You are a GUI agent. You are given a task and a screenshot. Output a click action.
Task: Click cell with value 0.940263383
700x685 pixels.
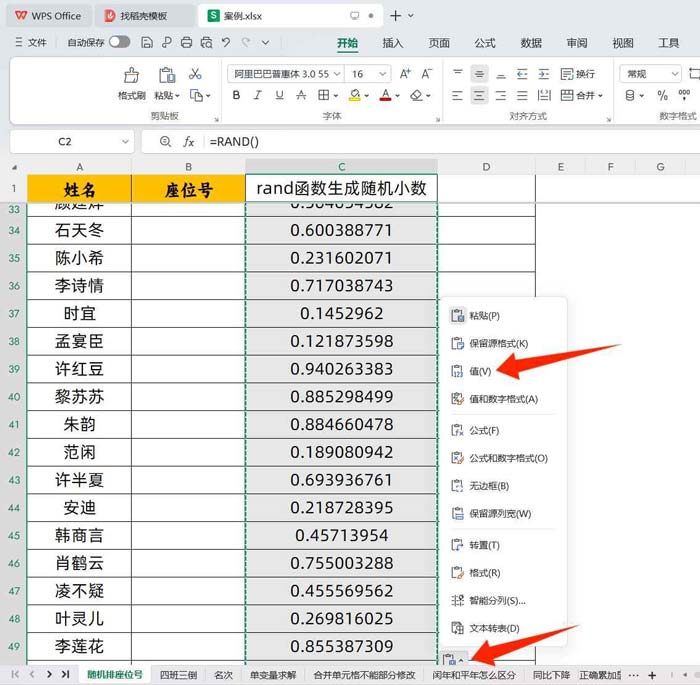tap(342, 369)
